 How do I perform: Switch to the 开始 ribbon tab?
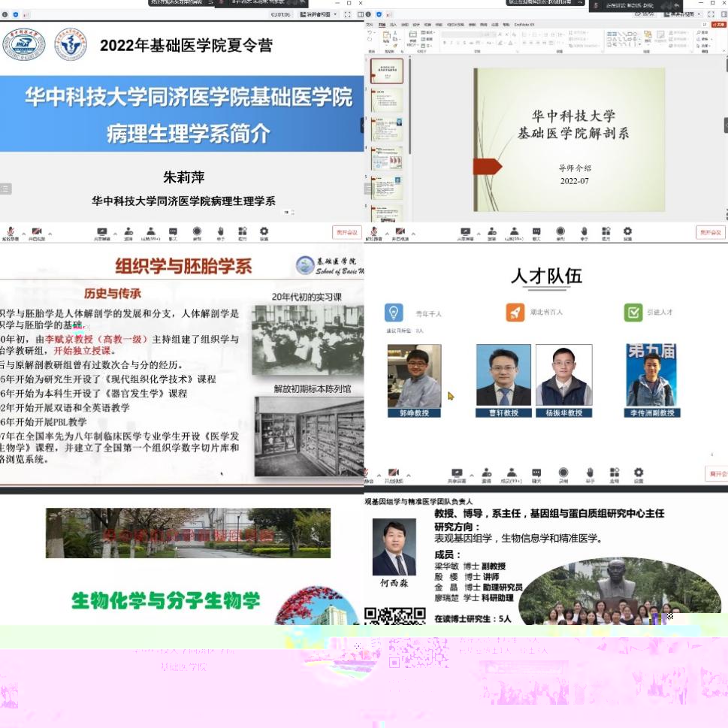382,25
